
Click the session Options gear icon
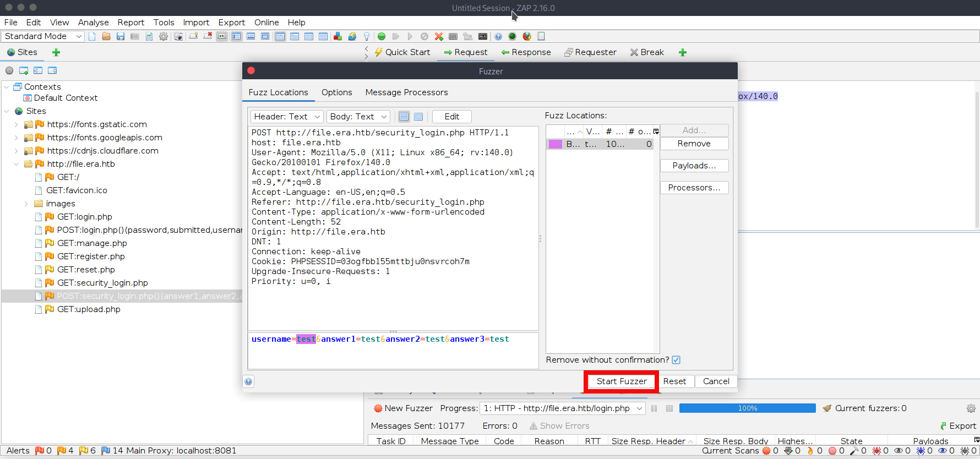click(x=164, y=36)
